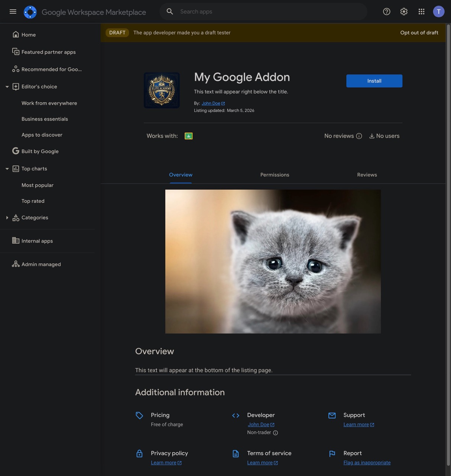Click the Google Classroom icon next to Works with
This screenshot has height=476, width=451.
pos(189,135)
